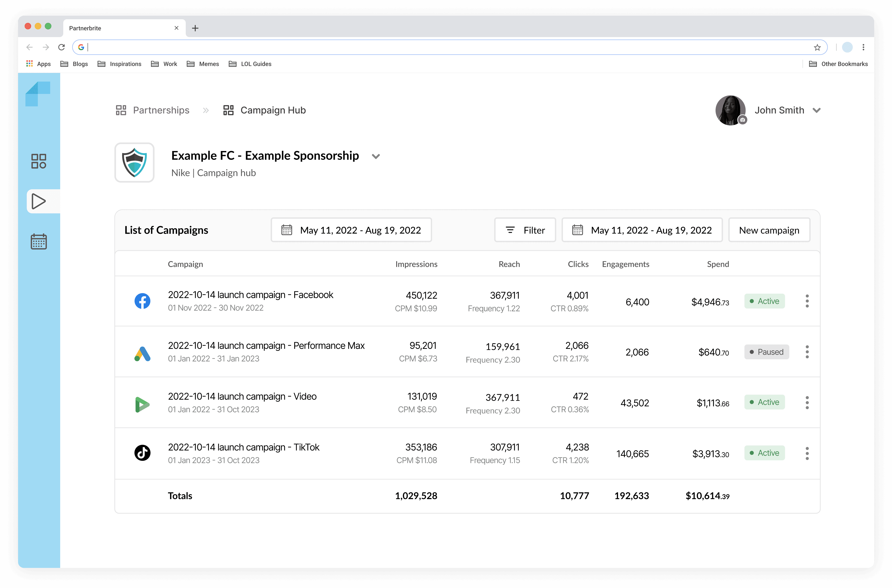
Task: Bookmark page with the star icon
Action: pos(817,47)
